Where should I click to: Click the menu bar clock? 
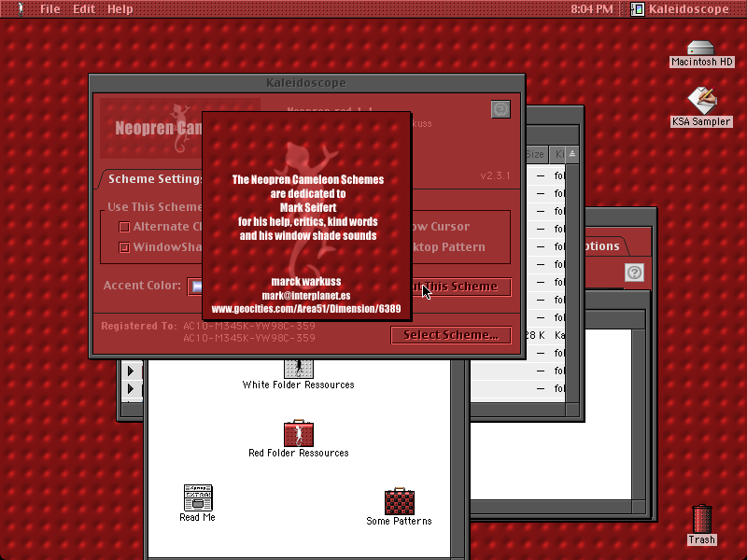[592, 9]
